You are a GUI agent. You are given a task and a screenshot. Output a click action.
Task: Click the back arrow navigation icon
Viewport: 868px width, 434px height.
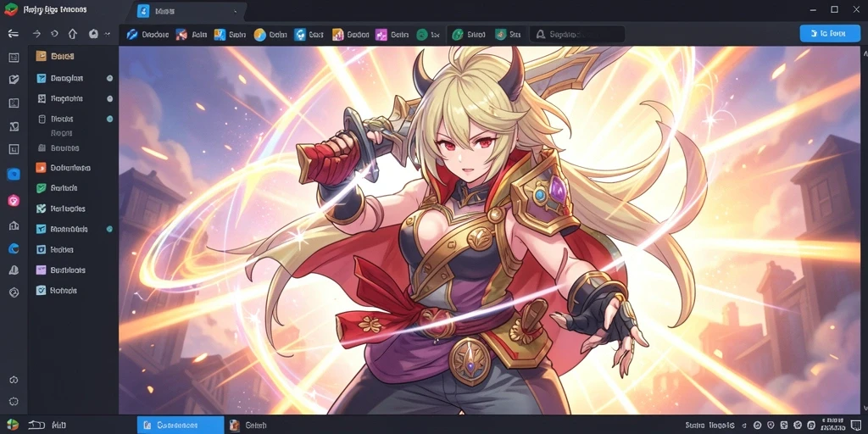point(13,34)
